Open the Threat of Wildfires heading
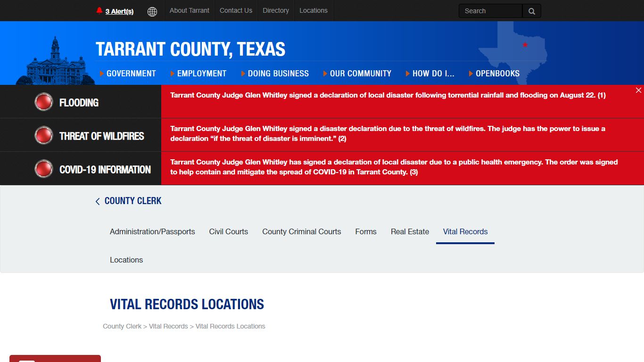Screen dimensions: 644x362 click(101, 136)
